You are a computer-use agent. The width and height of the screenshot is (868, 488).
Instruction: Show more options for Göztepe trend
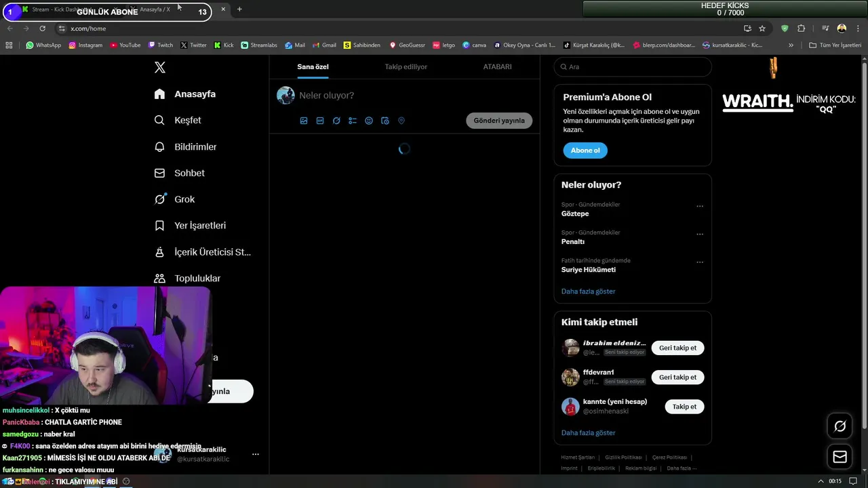tap(700, 206)
